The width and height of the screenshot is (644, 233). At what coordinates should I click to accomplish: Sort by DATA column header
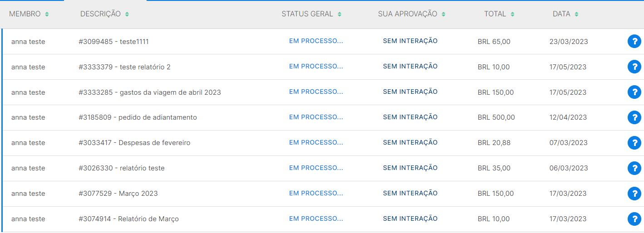(565, 14)
